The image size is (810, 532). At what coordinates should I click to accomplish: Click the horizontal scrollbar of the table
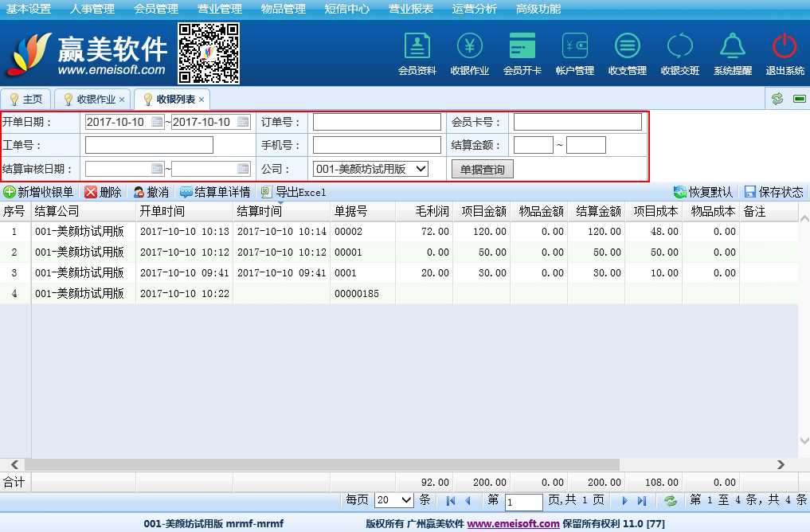319,464
